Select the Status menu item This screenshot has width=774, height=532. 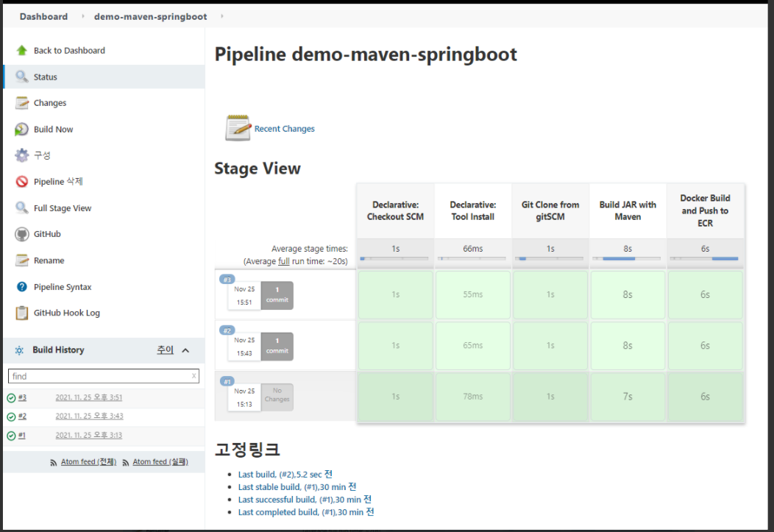click(104, 77)
